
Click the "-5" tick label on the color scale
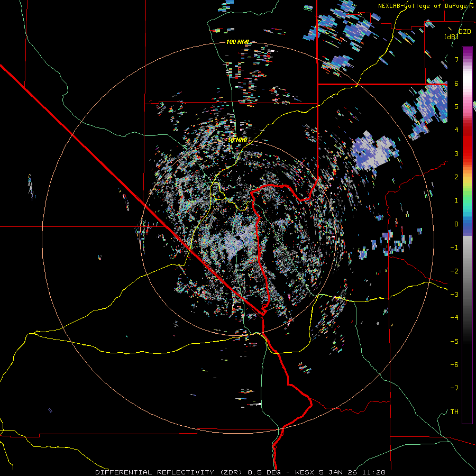pos(454,341)
